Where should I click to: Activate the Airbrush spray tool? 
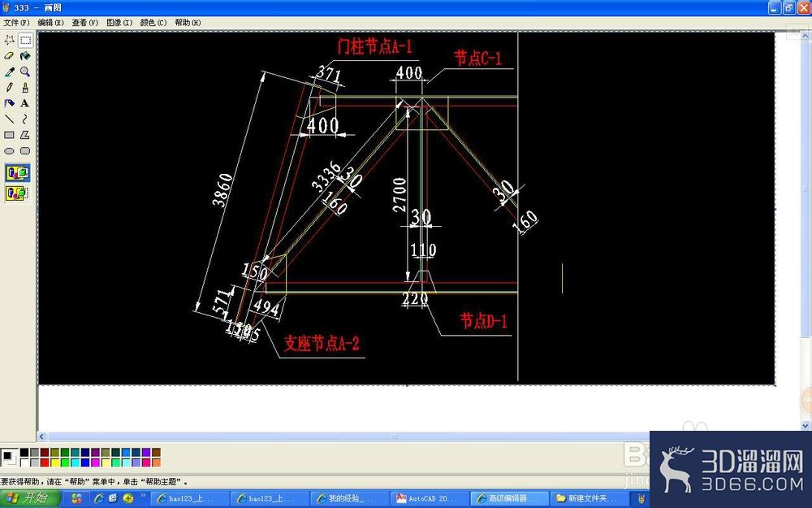pyautogui.click(x=9, y=103)
